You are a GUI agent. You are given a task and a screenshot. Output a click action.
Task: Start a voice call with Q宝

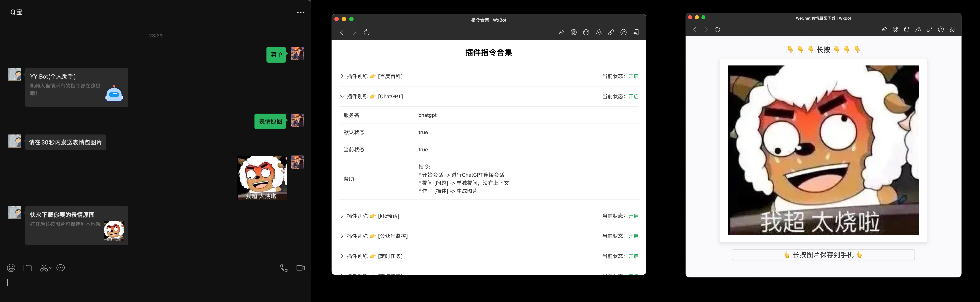pyautogui.click(x=284, y=268)
